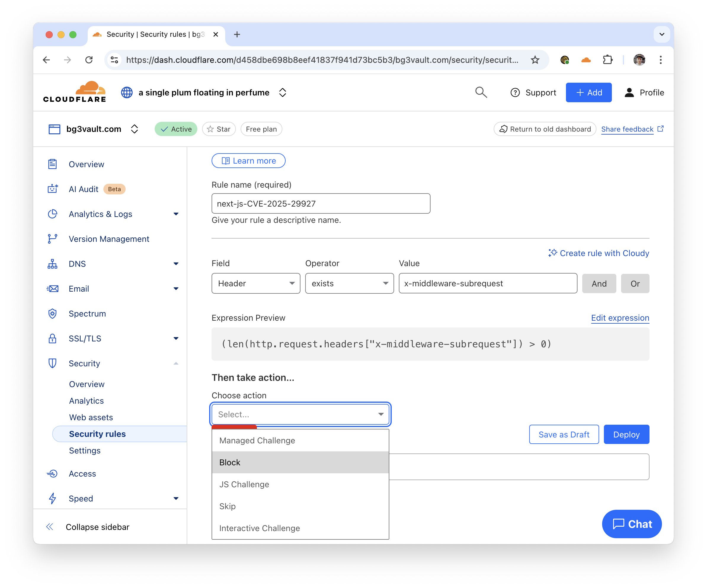
Task: Open the account switcher next to account name
Action: pyautogui.click(x=282, y=92)
